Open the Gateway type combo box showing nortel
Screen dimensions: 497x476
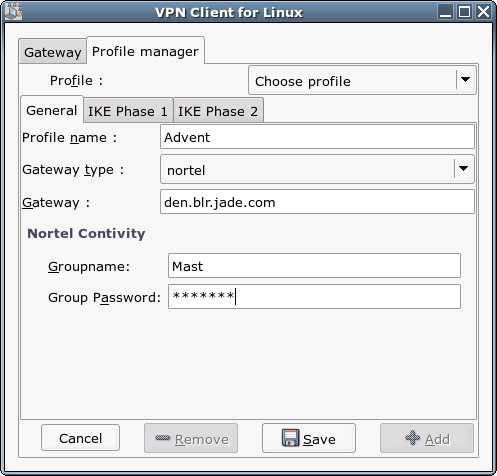(x=317, y=169)
